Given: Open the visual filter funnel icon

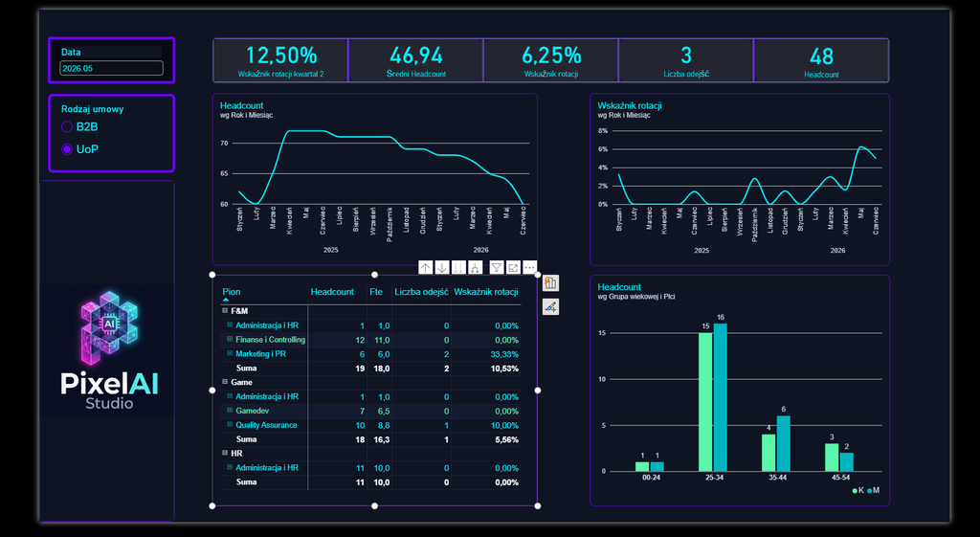Looking at the screenshot, I should coord(497,268).
